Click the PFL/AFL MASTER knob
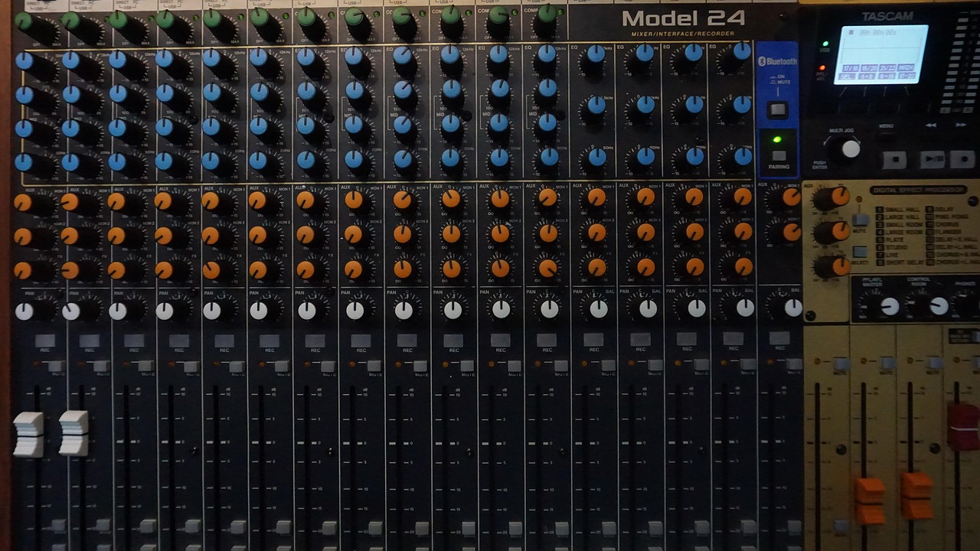The width and height of the screenshot is (980, 551). [890, 307]
